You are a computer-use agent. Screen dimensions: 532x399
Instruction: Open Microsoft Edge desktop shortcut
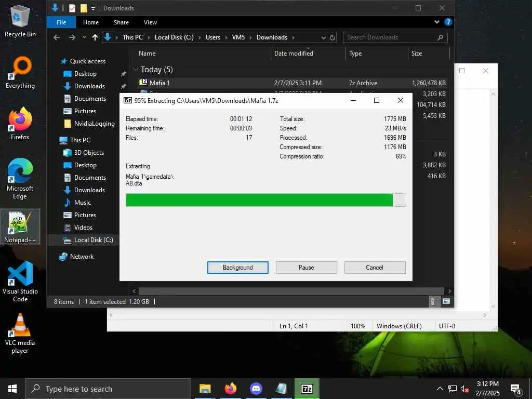click(20, 179)
